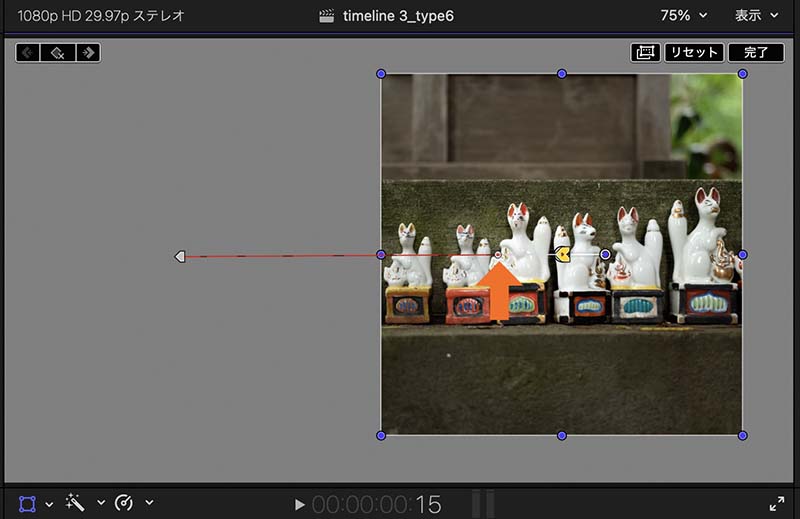Click the clapperboard project icon

327,16
